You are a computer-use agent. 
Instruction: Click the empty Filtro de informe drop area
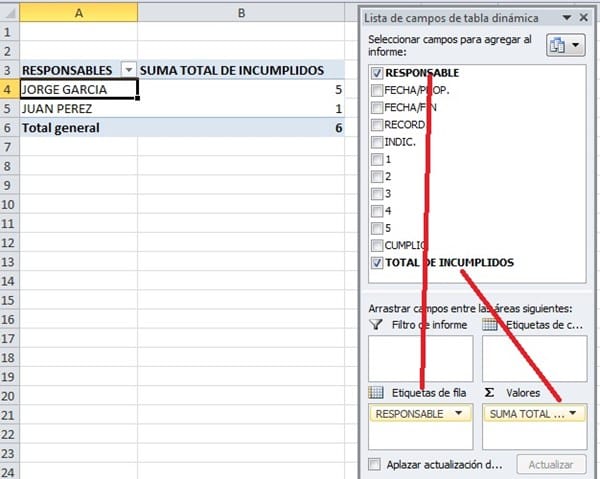(x=421, y=358)
